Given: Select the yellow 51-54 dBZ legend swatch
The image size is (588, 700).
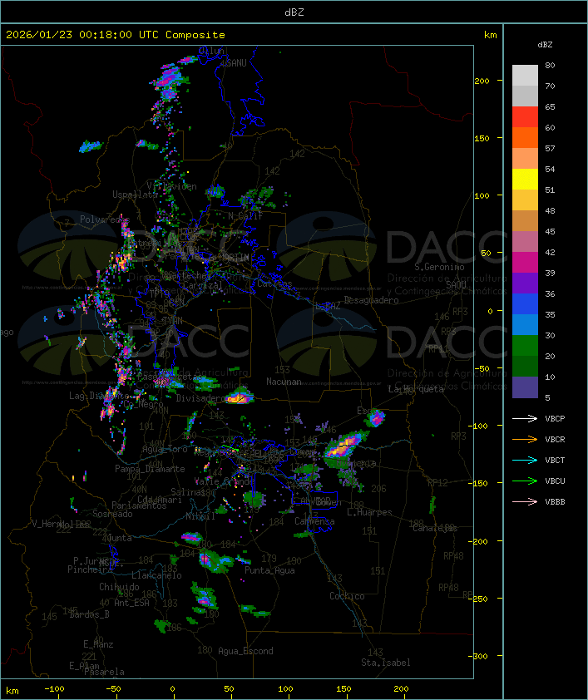Looking at the screenshot, I should (x=525, y=180).
